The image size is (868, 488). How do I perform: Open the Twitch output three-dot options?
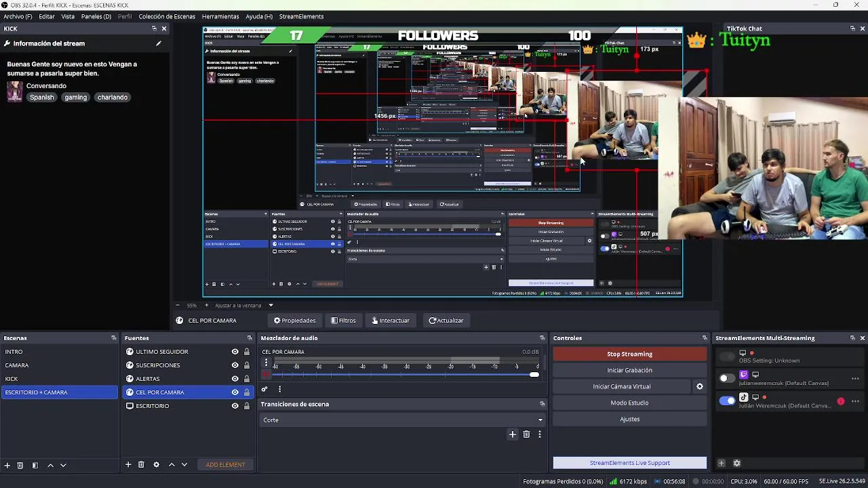click(x=855, y=379)
